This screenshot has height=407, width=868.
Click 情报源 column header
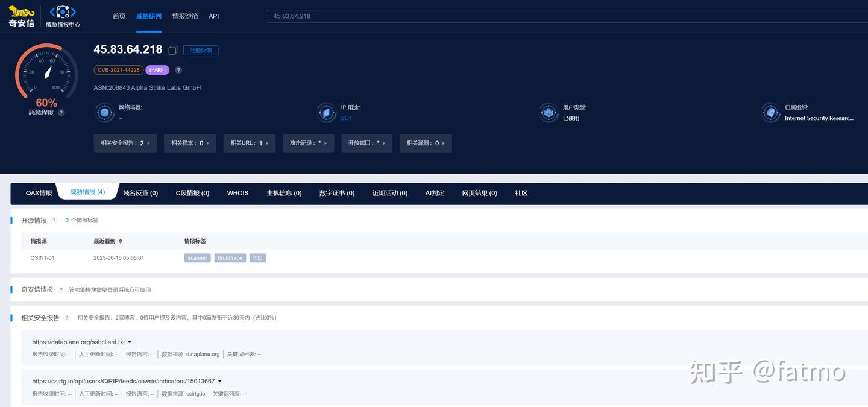point(39,241)
